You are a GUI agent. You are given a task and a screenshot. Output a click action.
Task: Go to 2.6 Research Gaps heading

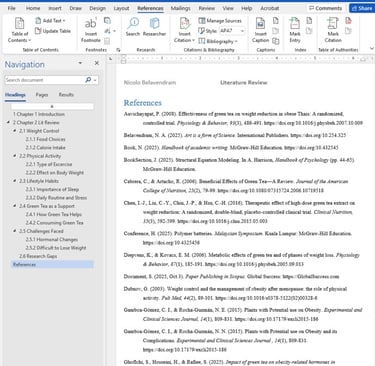pyautogui.click(x=38, y=256)
